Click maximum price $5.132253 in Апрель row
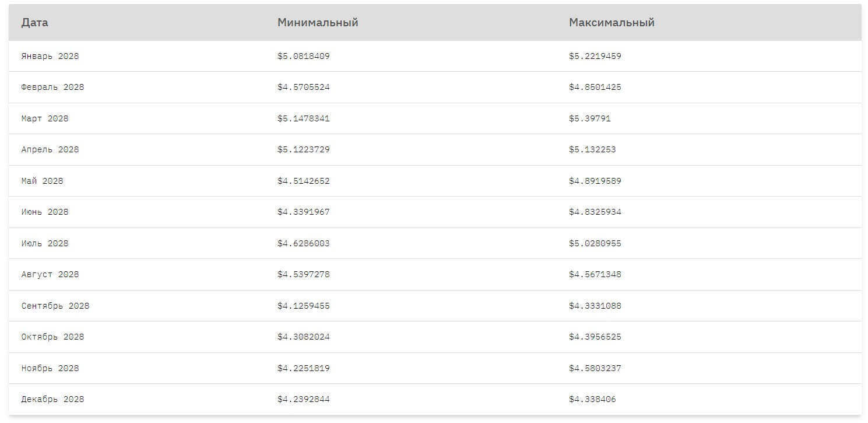The image size is (868, 423). tap(592, 150)
